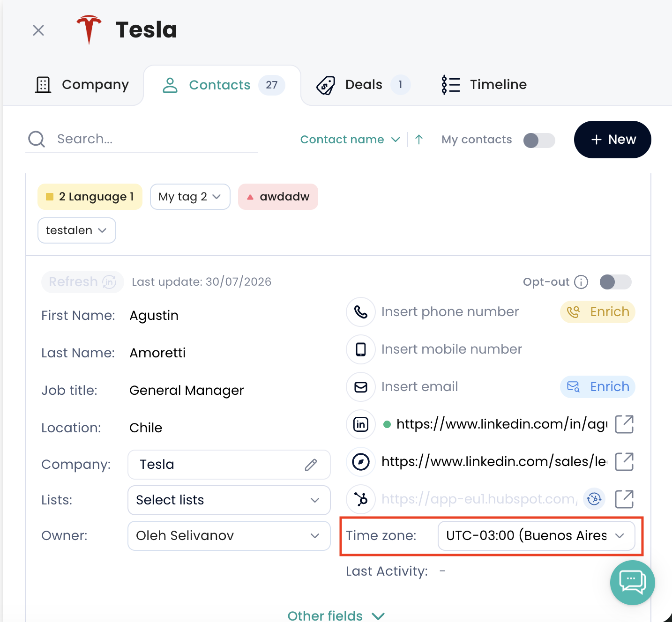Click the Refresh from LinkedIn button

82,282
